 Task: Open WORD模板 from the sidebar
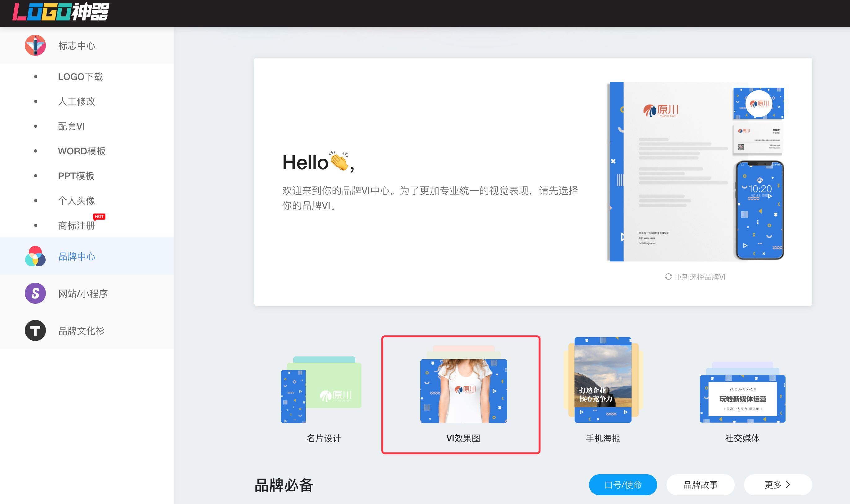point(82,151)
